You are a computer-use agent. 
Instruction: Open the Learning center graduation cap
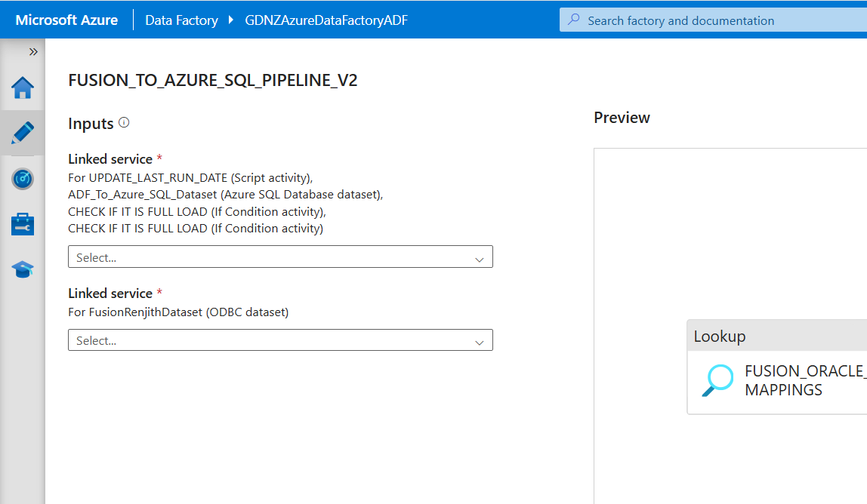click(23, 269)
